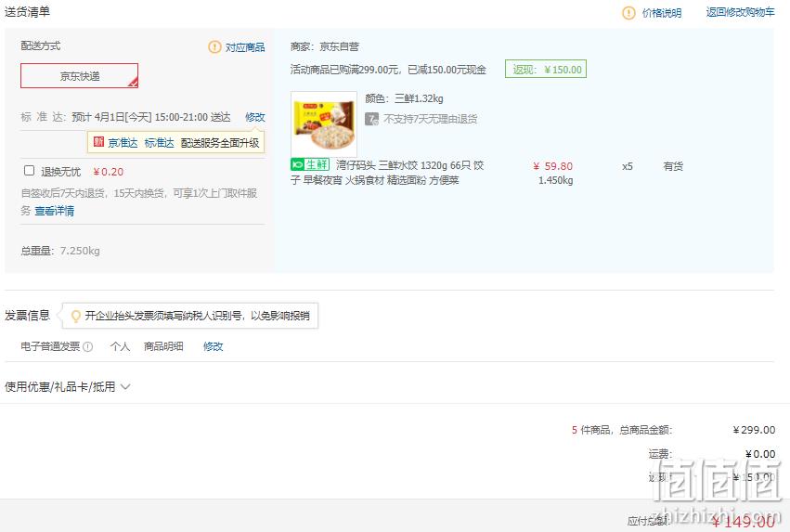The width and height of the screenshot is (790, 532).
Task: Select the 京东快递 delivery option
Action: (79, 76)
